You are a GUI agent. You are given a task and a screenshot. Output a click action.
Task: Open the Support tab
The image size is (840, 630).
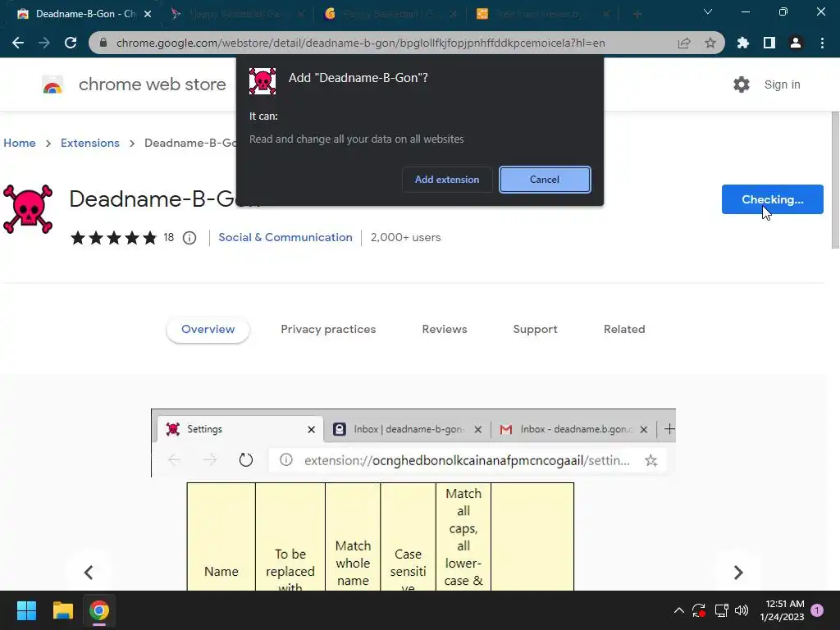[x=535, y=330]
